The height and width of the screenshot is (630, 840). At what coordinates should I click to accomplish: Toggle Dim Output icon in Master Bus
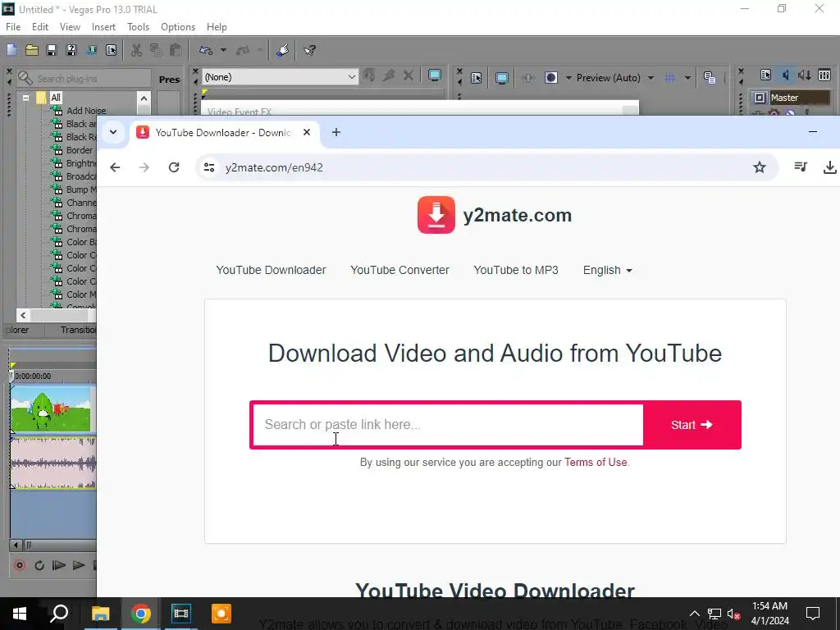805,75
